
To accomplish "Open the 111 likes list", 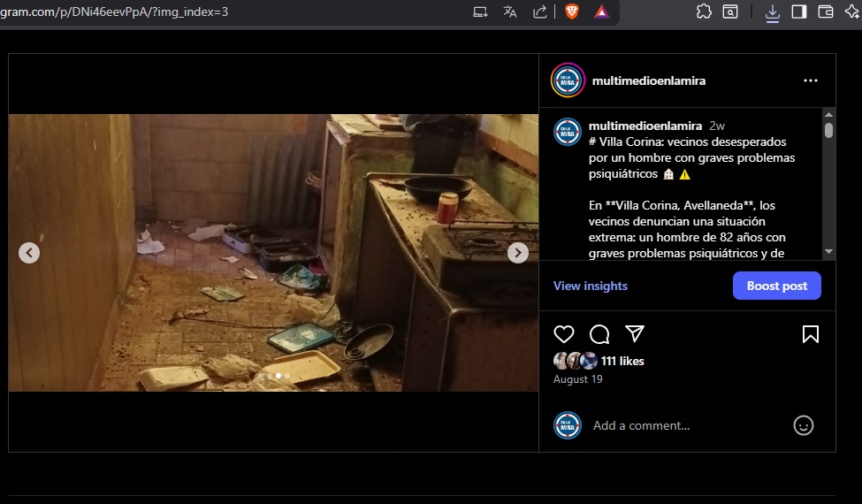I will click(622, 361).
